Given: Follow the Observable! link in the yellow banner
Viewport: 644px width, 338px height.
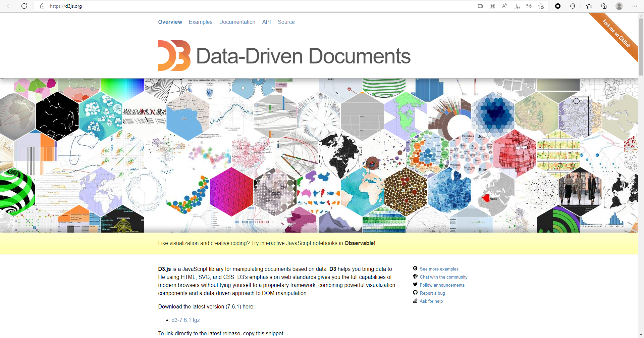Looking at the screenshot, I should click(x=360, y=243).
